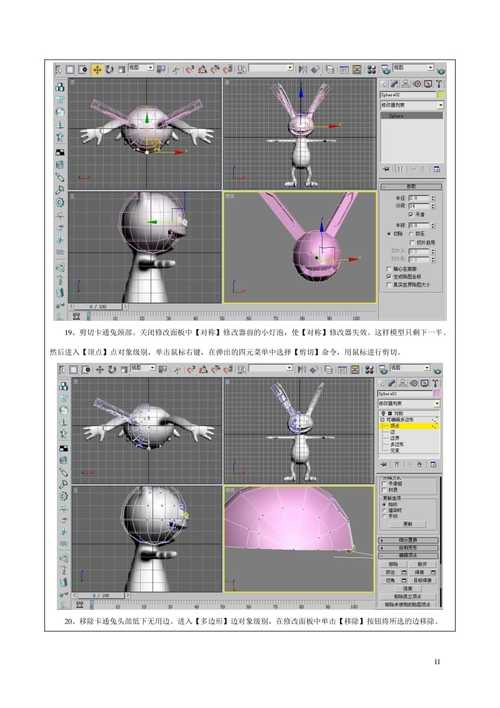Click the Align tool in first screenshot toolbar

pyautogui.click(x=315, y=69)
